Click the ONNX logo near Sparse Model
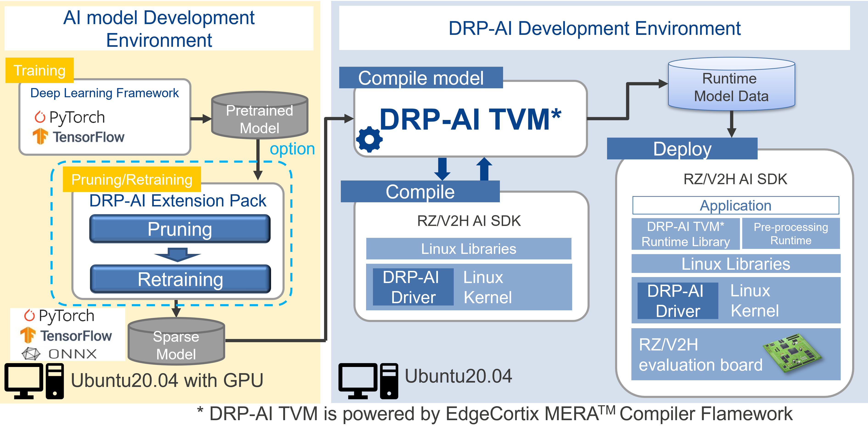 59,353
